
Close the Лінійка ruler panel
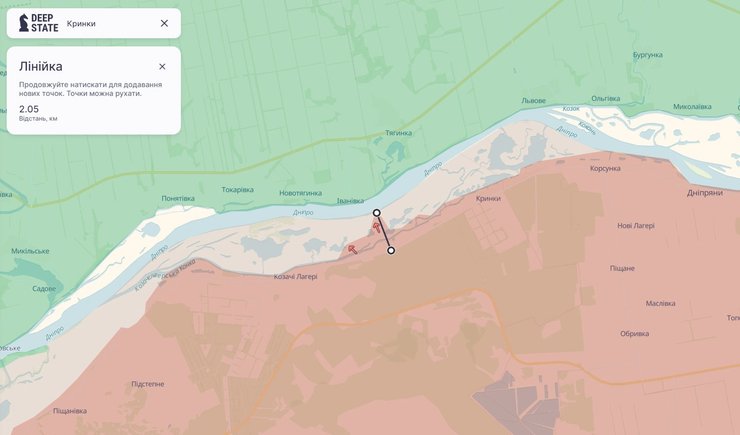coord(162,67)
